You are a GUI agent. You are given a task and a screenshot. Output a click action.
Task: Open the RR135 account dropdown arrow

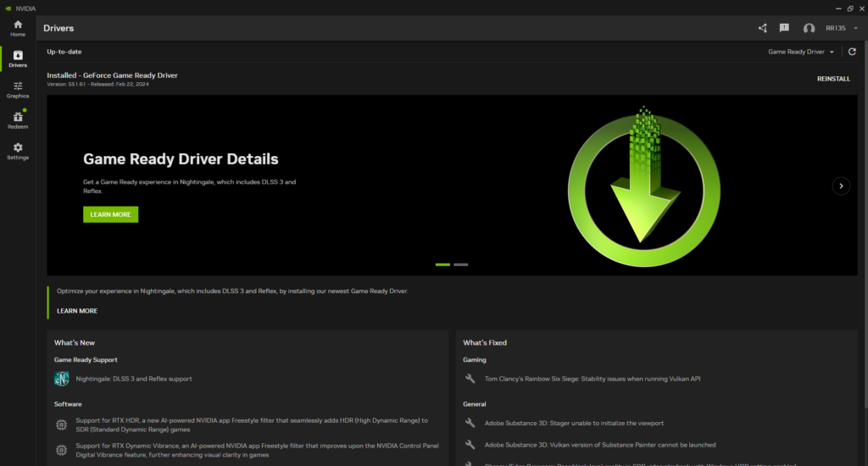(856, 28)
